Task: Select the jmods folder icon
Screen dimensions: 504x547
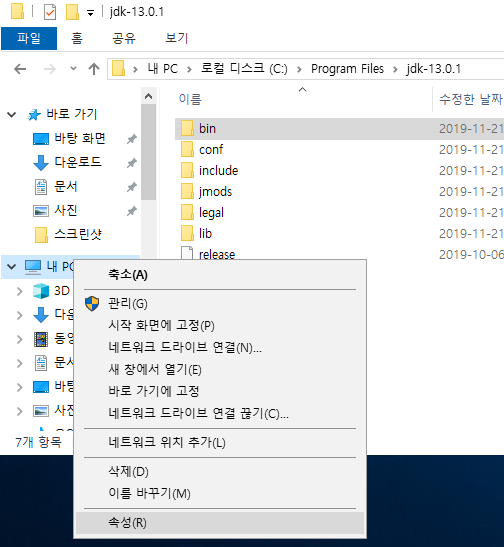Action: point(187,191)
